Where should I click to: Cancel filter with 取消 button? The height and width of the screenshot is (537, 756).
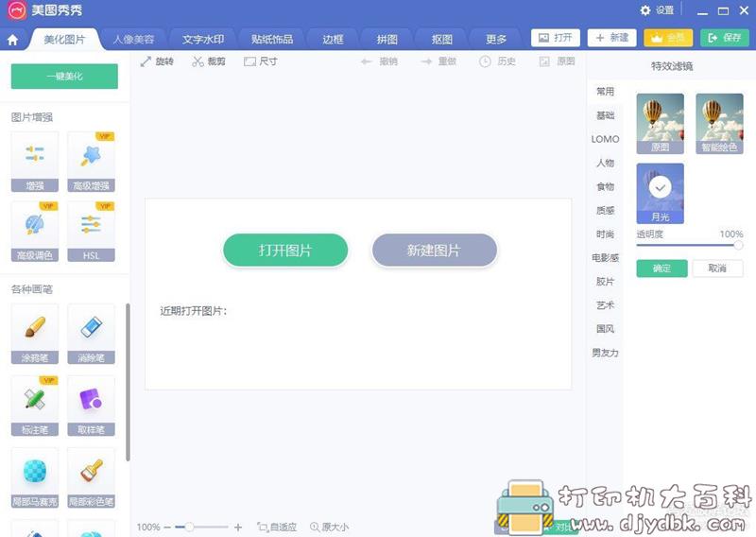pyautogui.click(x=717, y=268)
